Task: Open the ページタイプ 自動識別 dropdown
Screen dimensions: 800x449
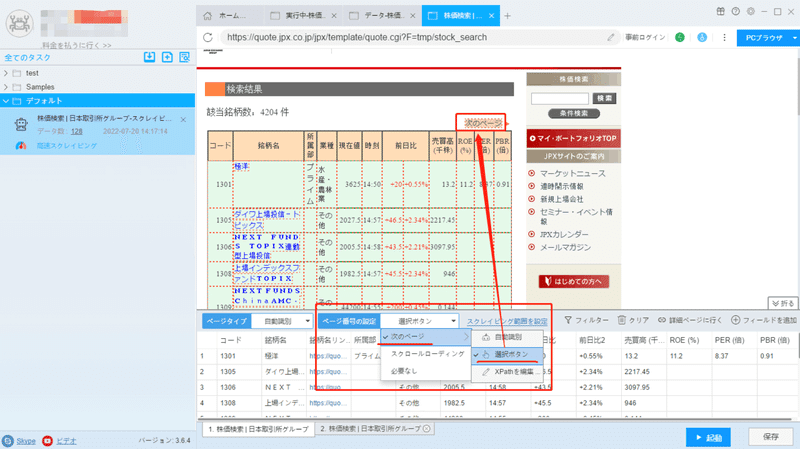Action: tap(283, 321)
